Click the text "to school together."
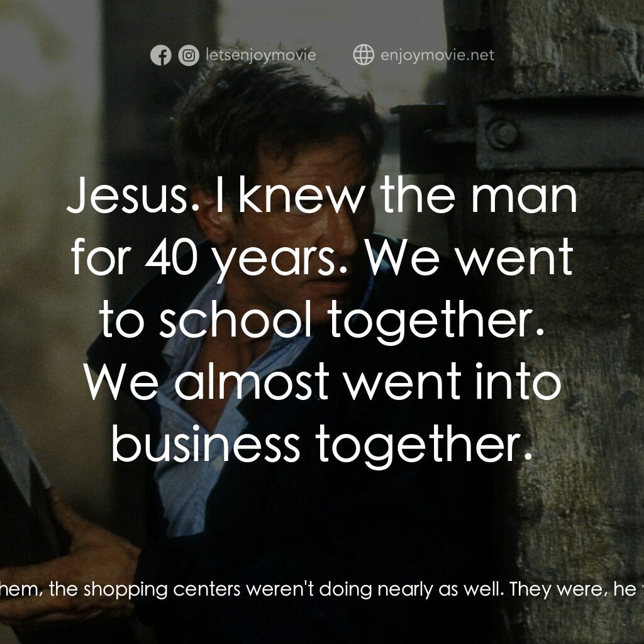Screen dimensions: 644x644 322,320
